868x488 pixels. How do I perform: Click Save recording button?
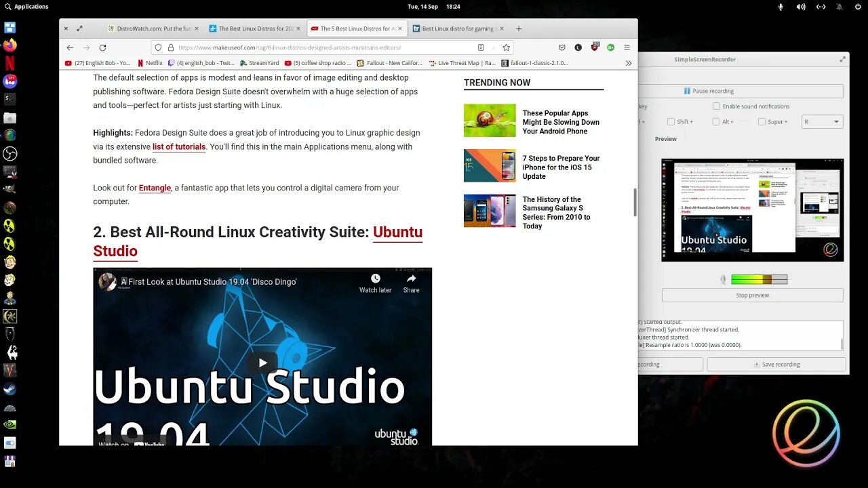point(776,365)
